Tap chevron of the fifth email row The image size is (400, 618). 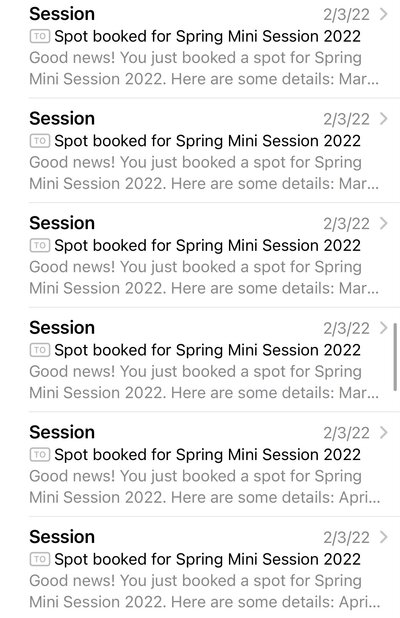pyautogui.click(x=383, y=433)
